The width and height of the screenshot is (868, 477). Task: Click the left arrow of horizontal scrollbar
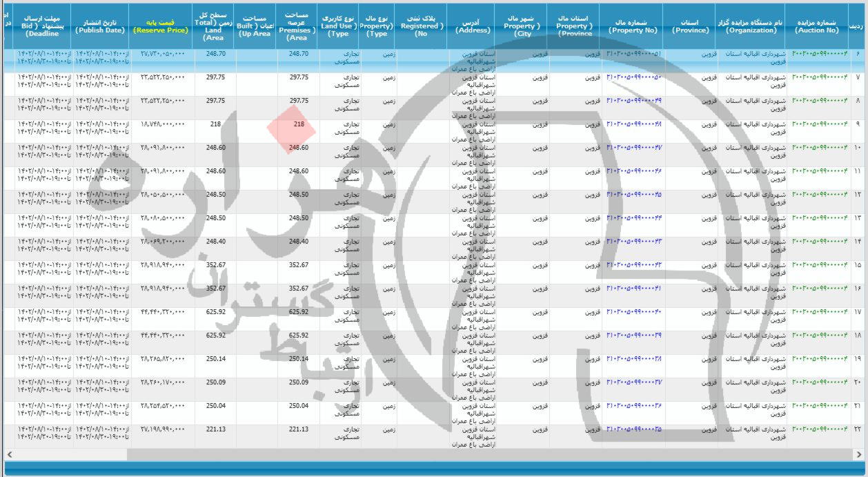[x=9, y=454]
